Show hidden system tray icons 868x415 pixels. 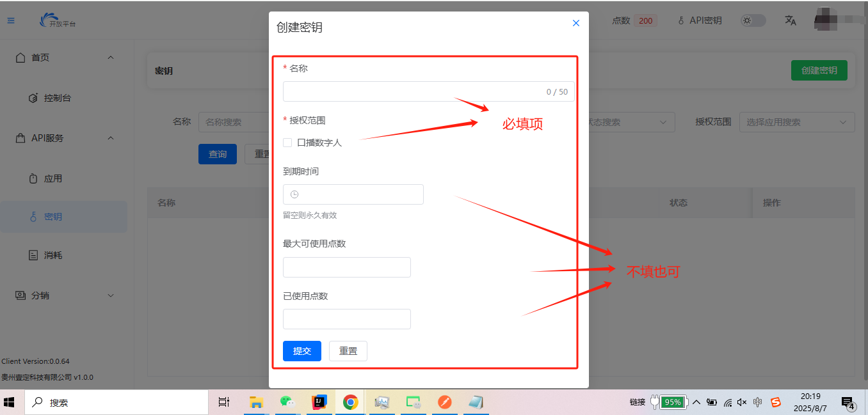[x=696, y=402]
